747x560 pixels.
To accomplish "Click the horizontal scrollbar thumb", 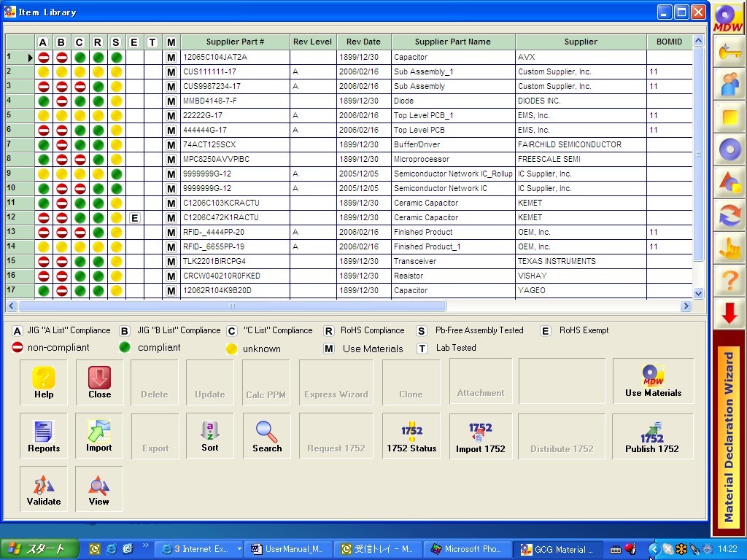I will tap(232, 306).
